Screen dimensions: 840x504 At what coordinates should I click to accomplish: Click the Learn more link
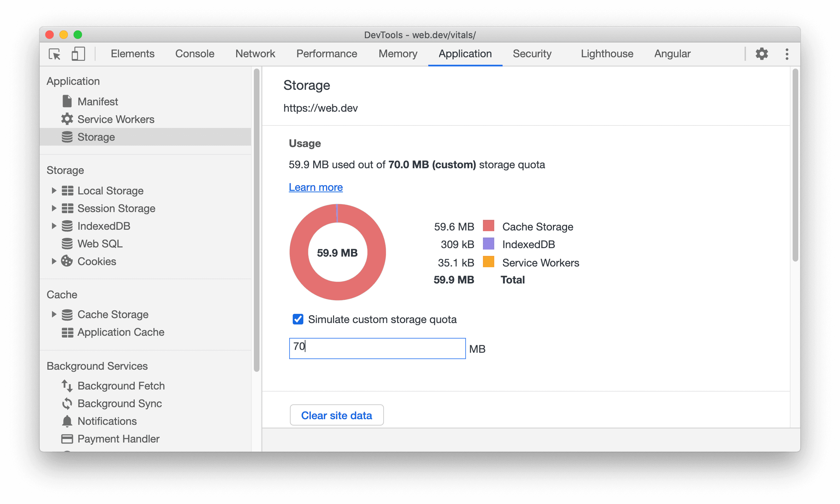pos(316,186)
